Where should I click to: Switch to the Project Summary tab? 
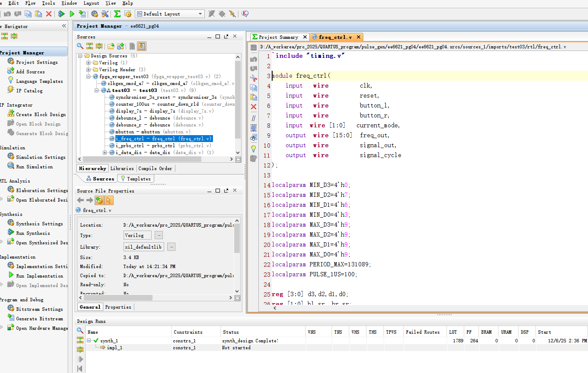coord(279,37)
